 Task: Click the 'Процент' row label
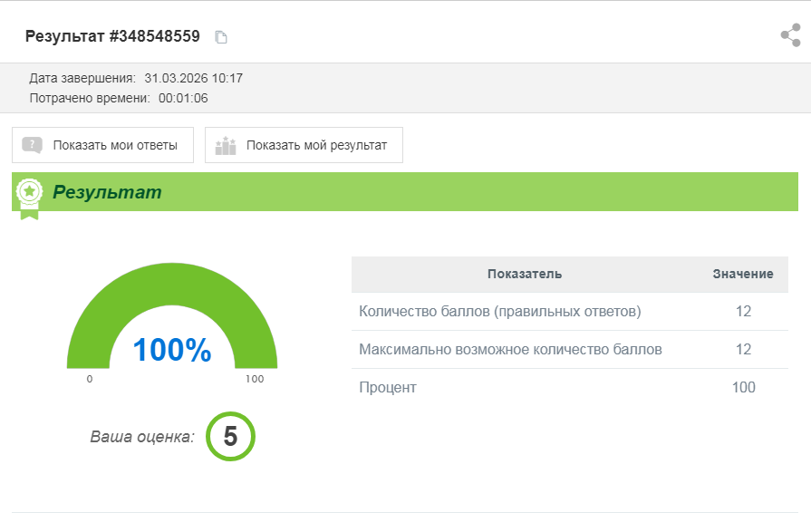pos(387,388)
